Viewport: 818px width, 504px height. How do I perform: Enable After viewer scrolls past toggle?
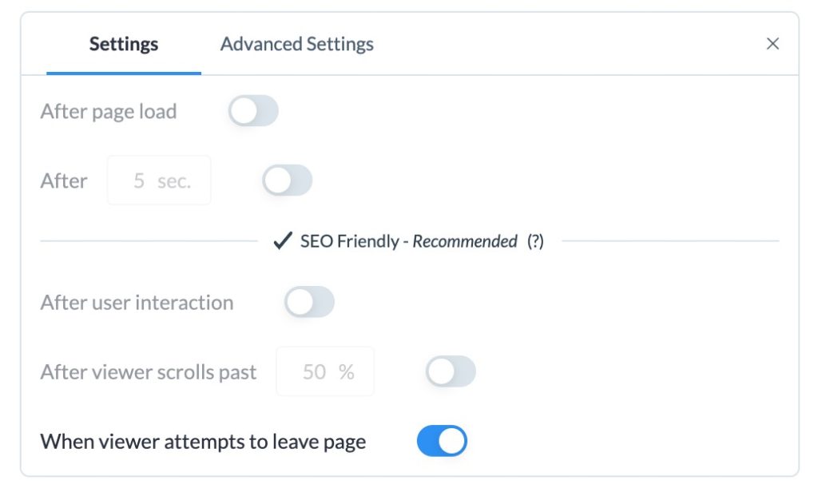(x=450, y=371)
